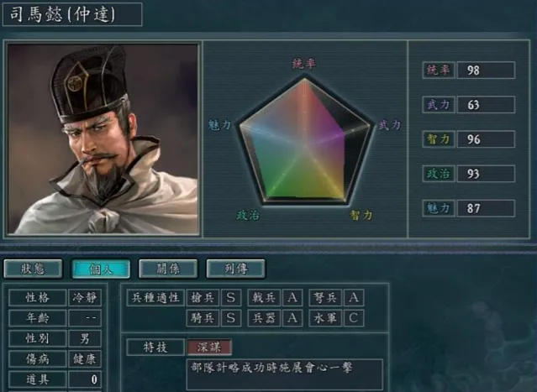Viewport: 537px width, 392px height.
Task: Click the 槍兵 aptitude S grade
Action: pyautogui.click(x=231, y=298)
